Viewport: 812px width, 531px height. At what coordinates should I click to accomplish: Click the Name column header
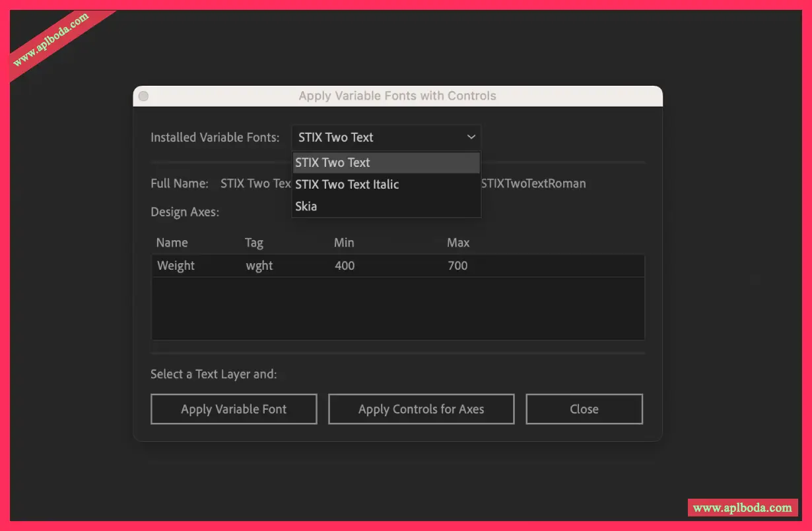172,243
